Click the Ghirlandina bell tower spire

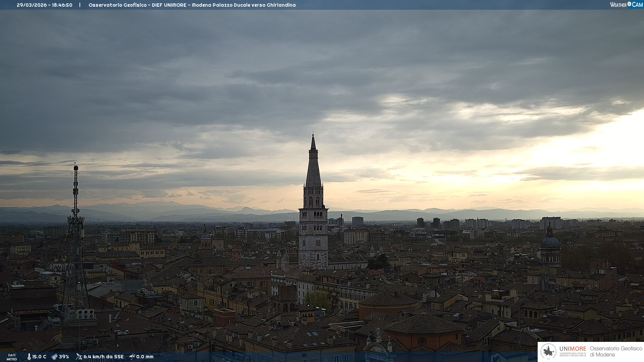coord(313,168)
